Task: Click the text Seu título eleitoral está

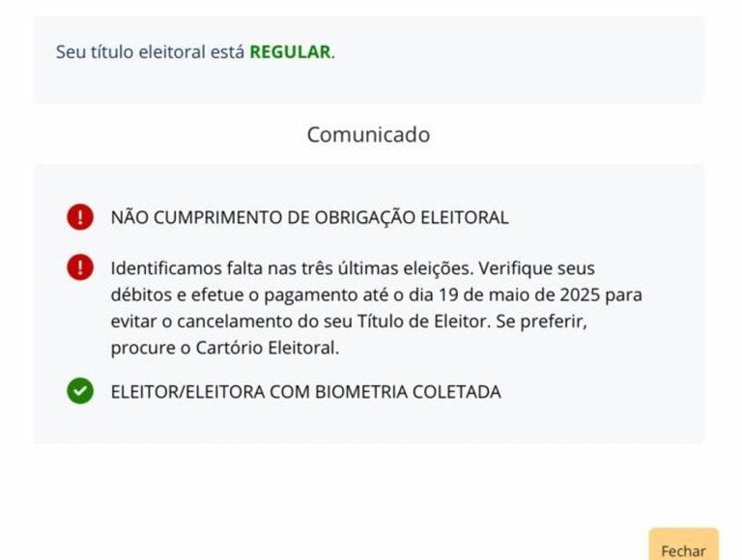Action: pyautogui.click(x=151, y=52)
